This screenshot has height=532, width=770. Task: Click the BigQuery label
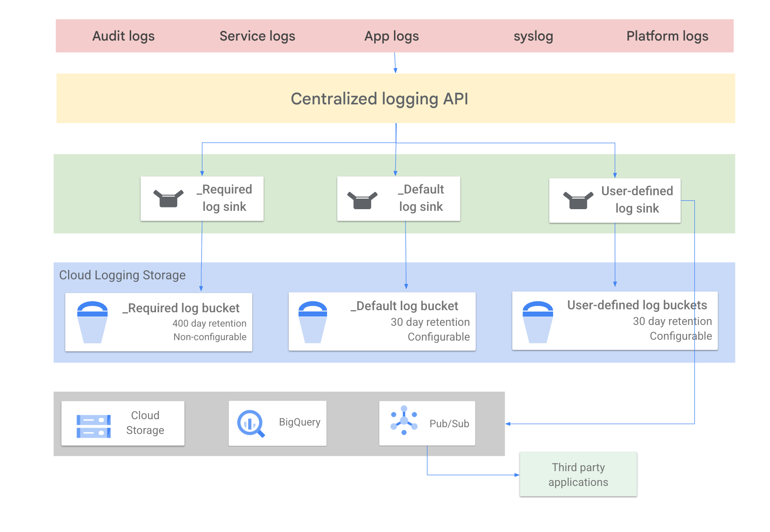click(299, 422)
